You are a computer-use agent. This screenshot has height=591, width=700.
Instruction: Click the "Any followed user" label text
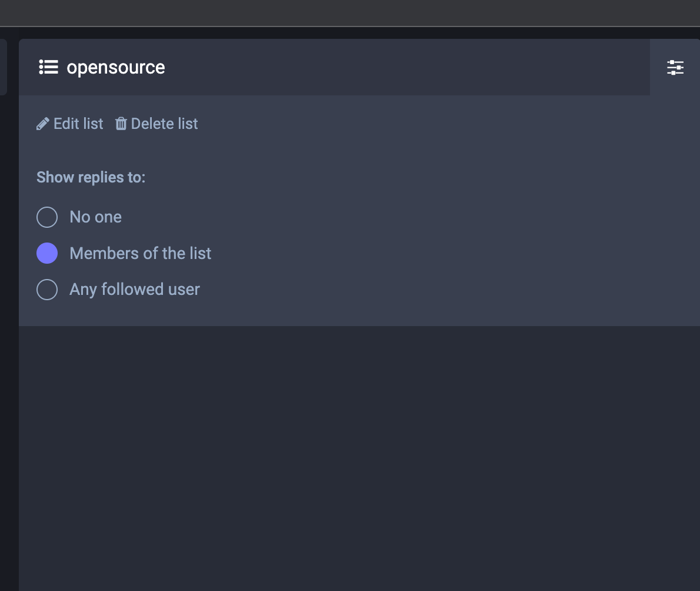135,290
